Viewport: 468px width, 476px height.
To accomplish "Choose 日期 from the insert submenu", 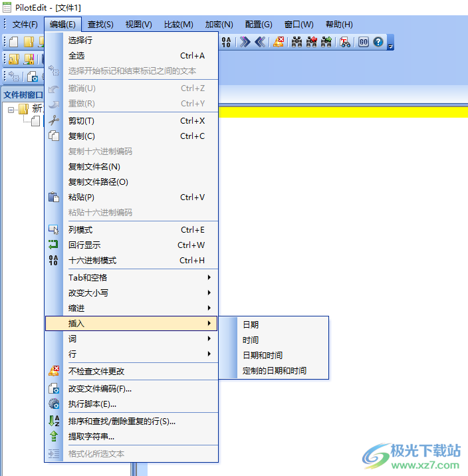I will pyautogui.click(x=273, y=324).
